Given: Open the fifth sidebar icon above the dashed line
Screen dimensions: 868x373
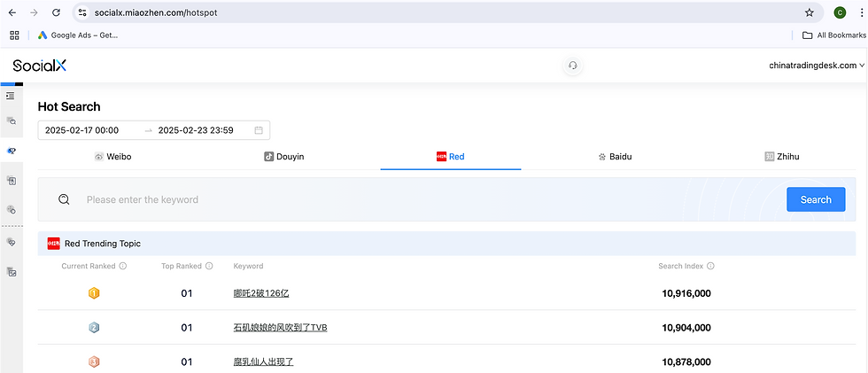Looking at the screenshot, I should point(11,209).
